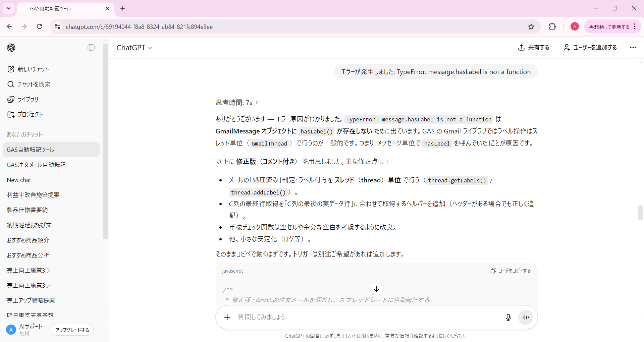Click the 共有する share button
Screen dimensions: 644x342
click(x=534, y=47)
